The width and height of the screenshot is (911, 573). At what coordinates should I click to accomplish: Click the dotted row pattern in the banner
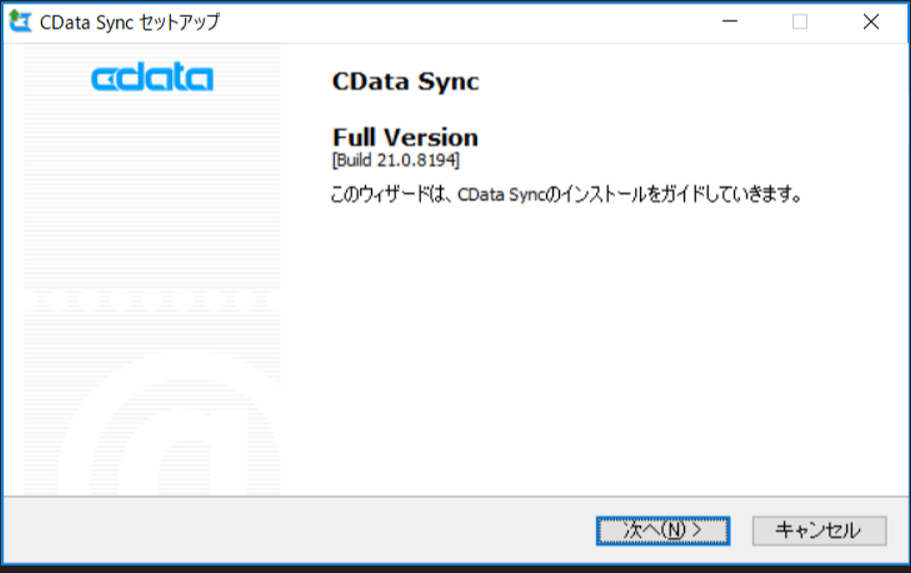point(152,298)
